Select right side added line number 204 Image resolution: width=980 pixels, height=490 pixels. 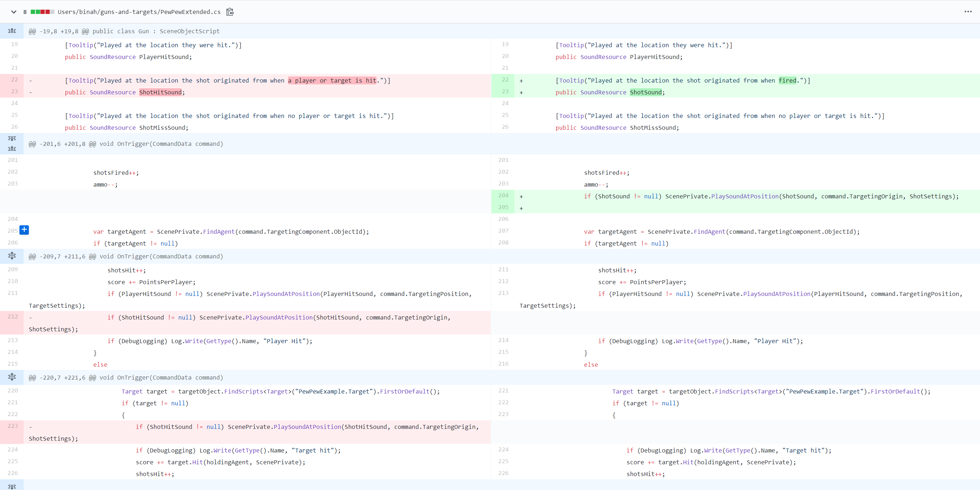[503, 195]
